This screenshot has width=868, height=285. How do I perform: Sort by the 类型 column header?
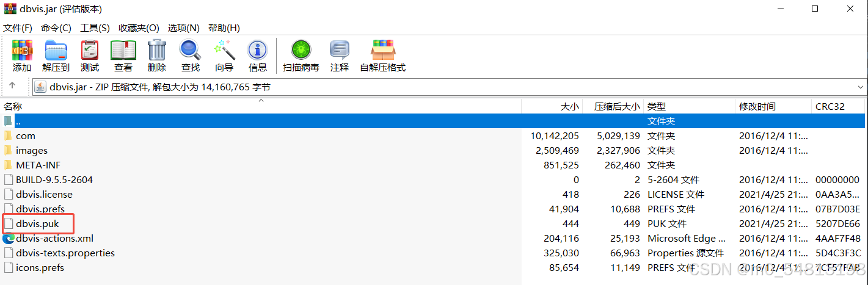(x=690, y=106)
